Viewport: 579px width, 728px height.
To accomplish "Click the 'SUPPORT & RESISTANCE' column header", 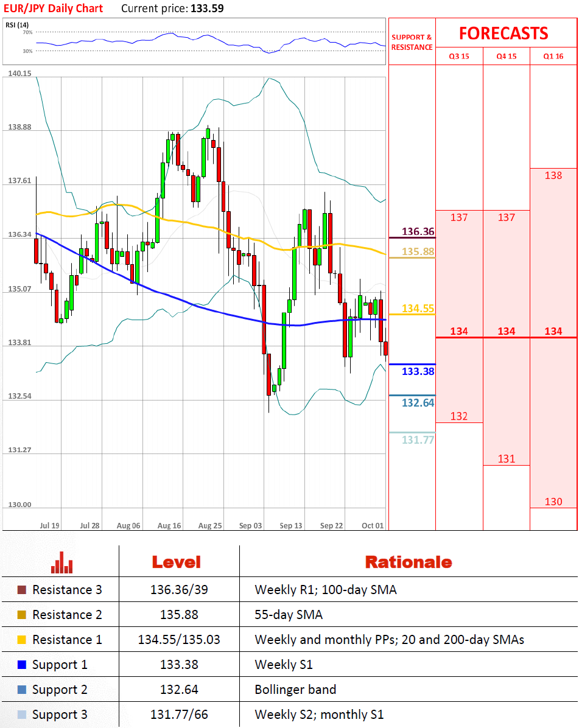I will pos(412,42).
